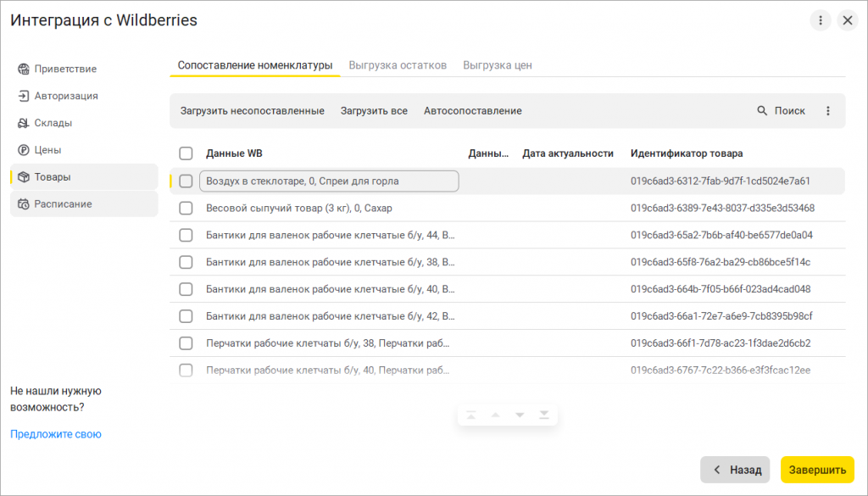Jump to the first page of list

coord(471,415)
